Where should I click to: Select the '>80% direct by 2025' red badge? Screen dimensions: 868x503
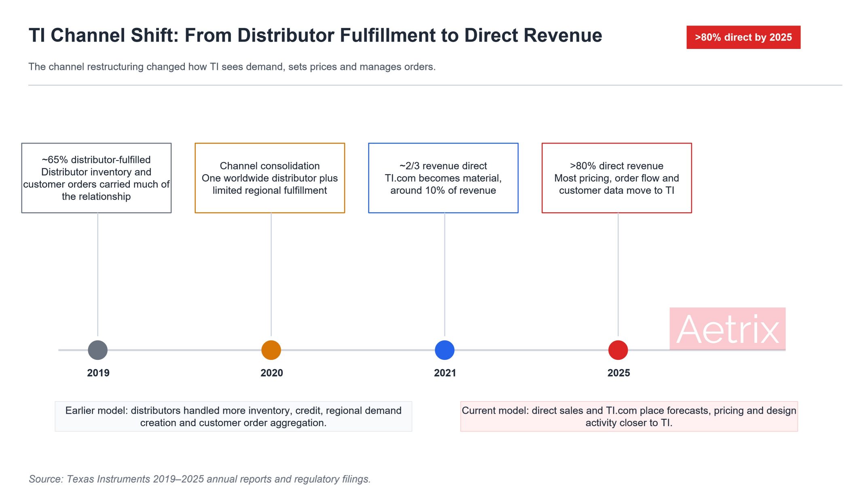point(743,37)
